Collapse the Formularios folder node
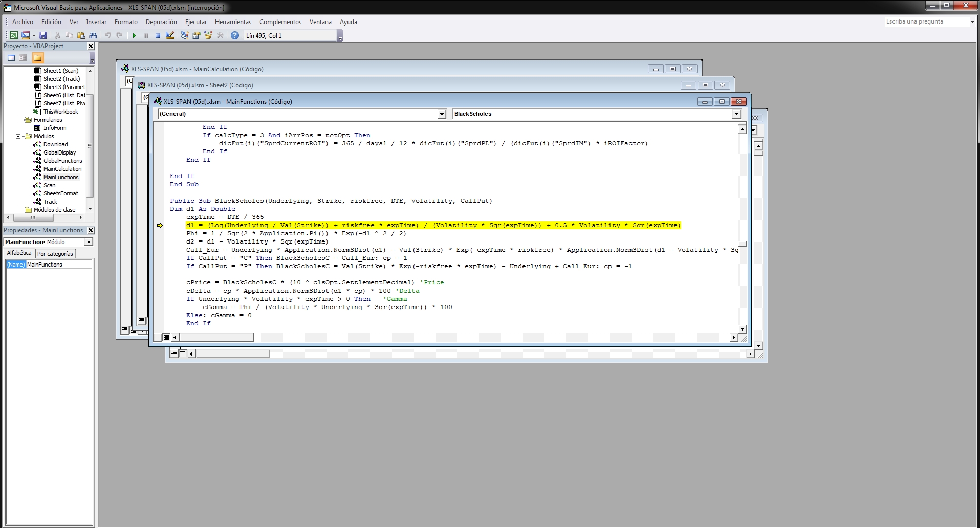 [x=18, y=120]
